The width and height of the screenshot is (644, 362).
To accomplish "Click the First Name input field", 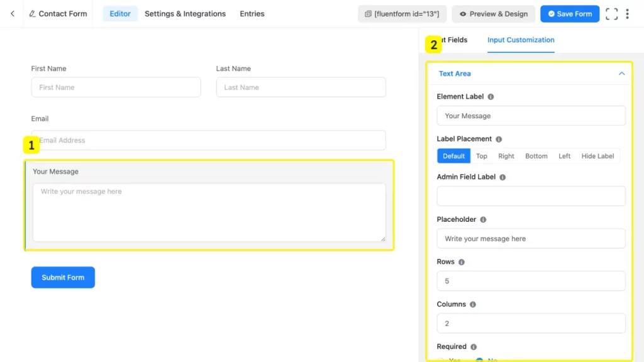I will (x=116, y=87).
